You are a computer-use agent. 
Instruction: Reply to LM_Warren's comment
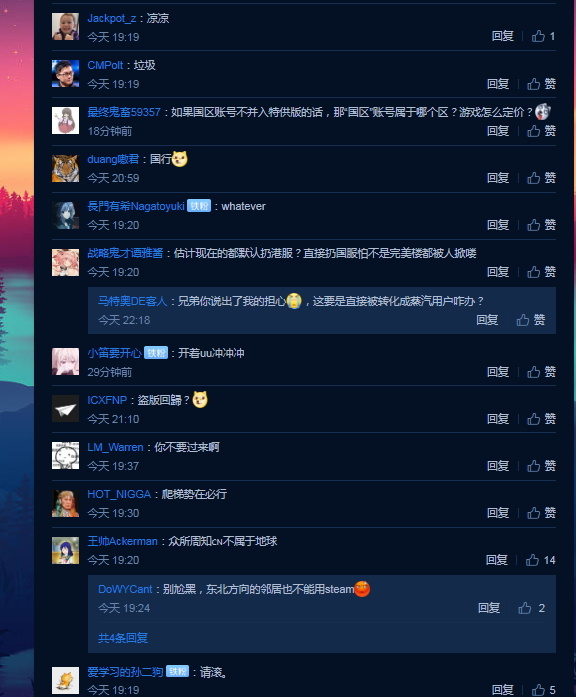click(498, 466)
